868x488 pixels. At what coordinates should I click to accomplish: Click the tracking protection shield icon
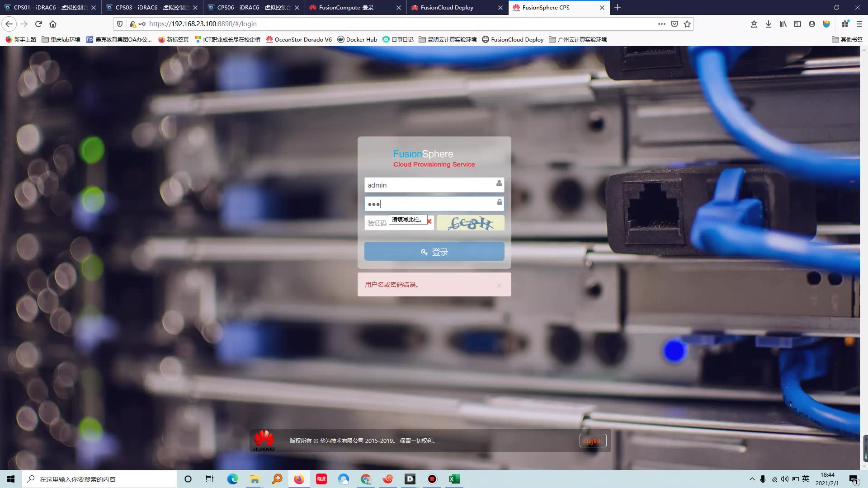coord(120,24)
